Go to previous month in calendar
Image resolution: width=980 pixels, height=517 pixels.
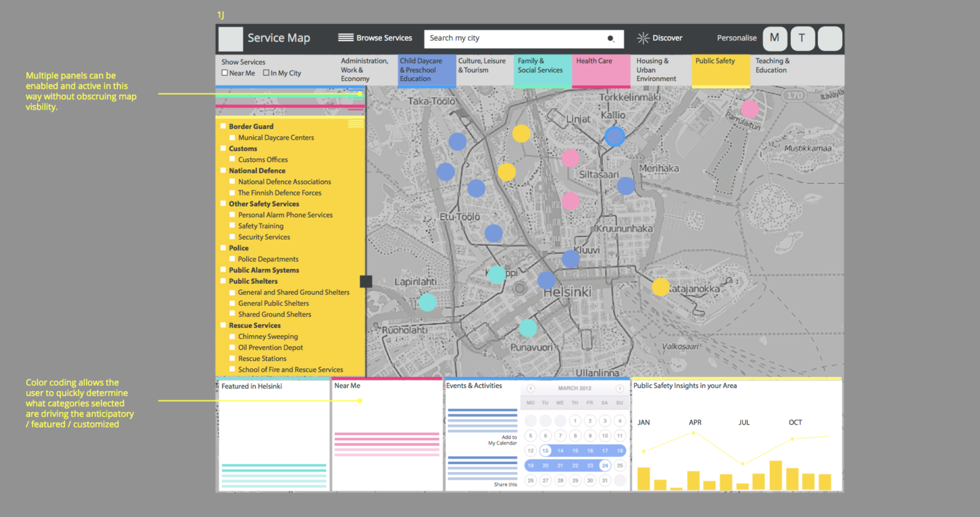point(531,388)
